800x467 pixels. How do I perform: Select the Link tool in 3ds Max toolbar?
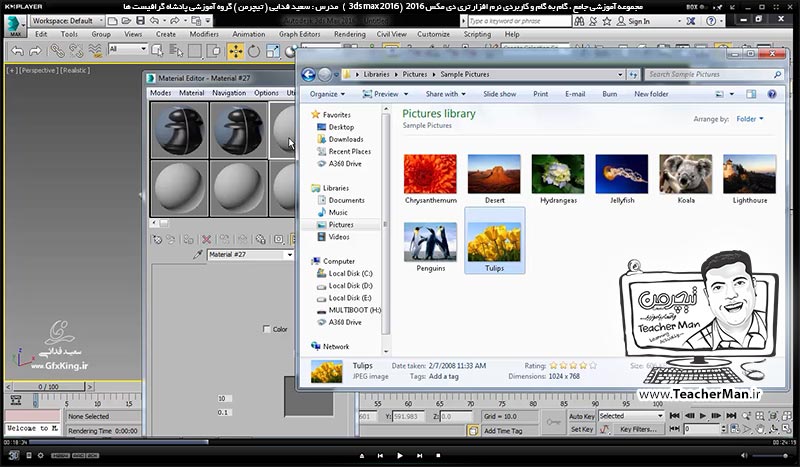click(57, 51)
